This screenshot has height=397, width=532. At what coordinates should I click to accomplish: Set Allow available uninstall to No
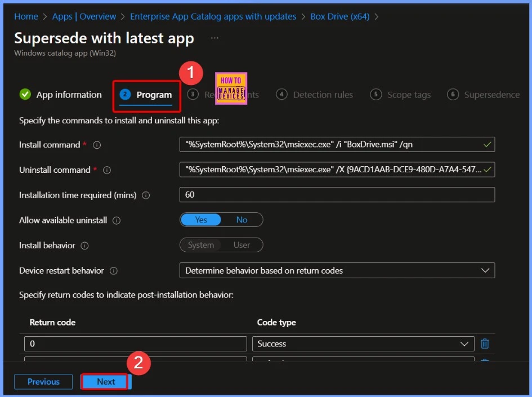pyautogui.click(x=242, y=220)
